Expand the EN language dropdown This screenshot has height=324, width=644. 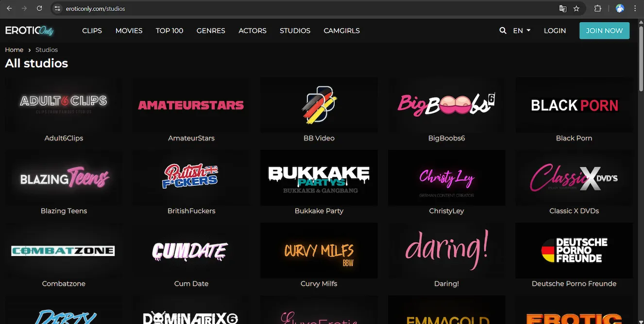click(x=522, y=31)
